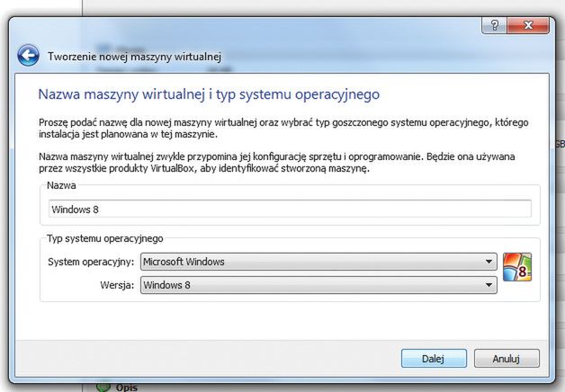Viewport: 565px width, 392px height.
Task: Continue with the Dalej button
Action: [434, 359]
